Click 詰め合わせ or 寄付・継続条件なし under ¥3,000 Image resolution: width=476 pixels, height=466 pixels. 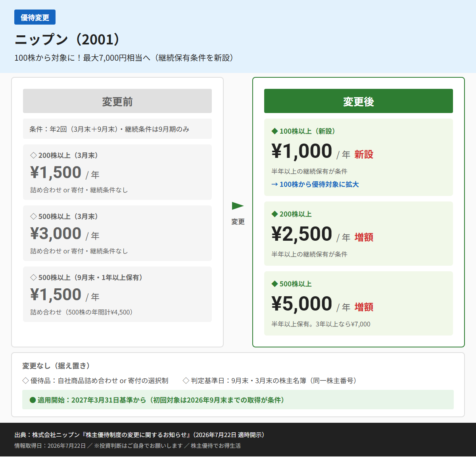(x=79, y=251)
